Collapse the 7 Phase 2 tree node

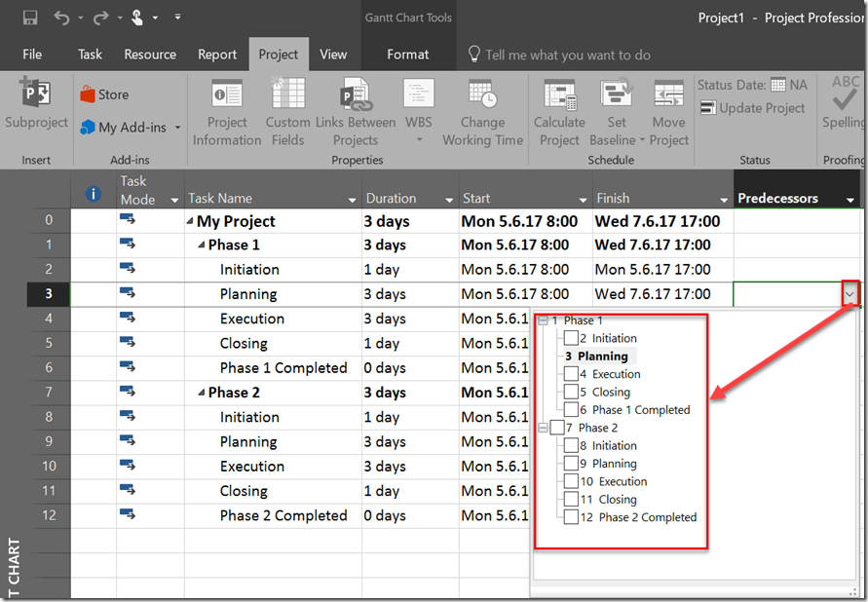(543, 428)
